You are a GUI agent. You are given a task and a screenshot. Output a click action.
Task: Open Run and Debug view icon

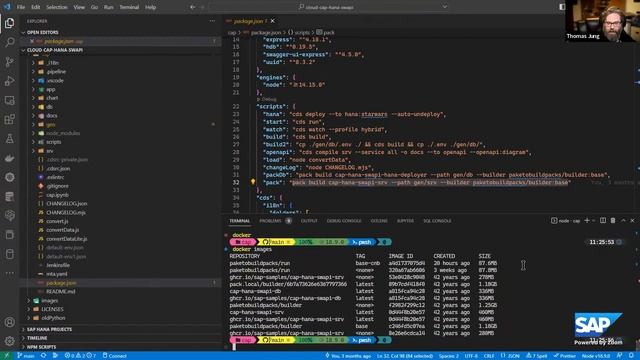(9, 81)
